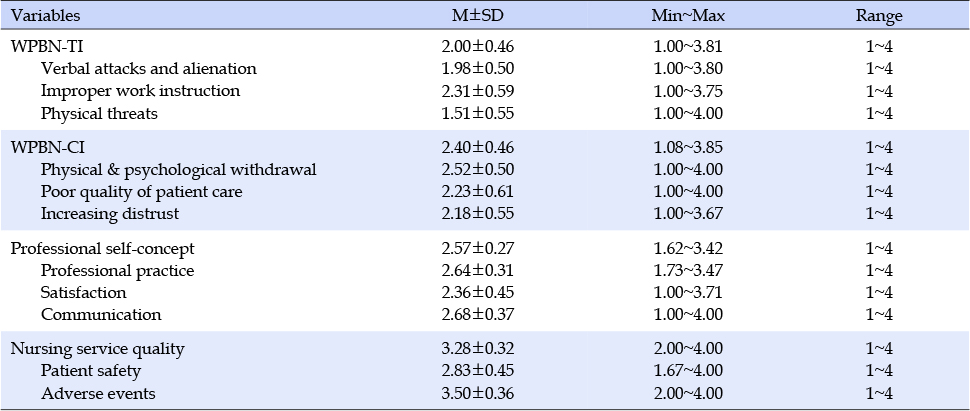Select Physical & psychological withdrawal label

179,170
